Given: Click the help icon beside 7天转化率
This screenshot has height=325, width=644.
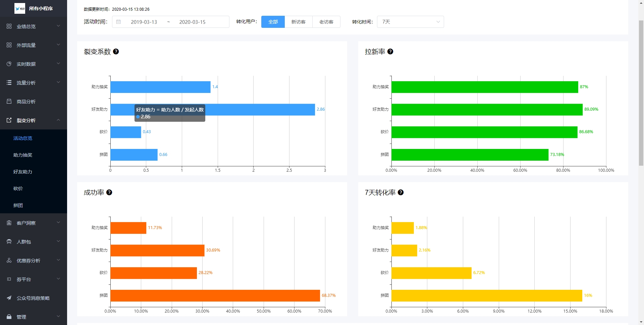Looking at the screenshot, I should tap(401, 193).
